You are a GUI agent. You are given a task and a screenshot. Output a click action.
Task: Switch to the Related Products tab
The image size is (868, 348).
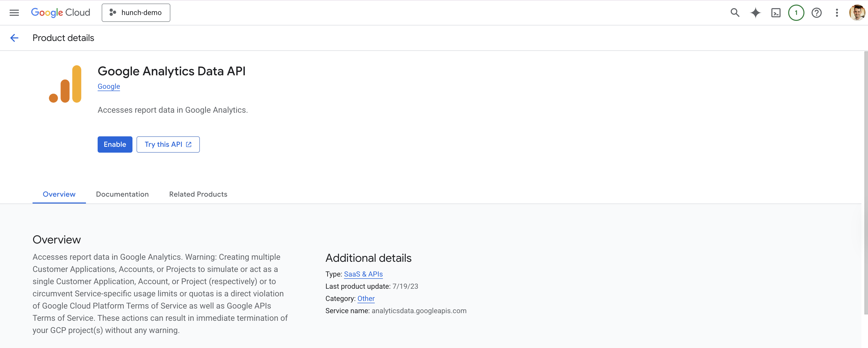pos(198,194)
